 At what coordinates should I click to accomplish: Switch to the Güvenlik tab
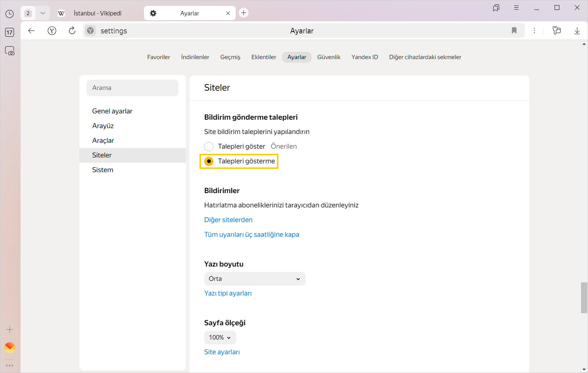point(329,57)
